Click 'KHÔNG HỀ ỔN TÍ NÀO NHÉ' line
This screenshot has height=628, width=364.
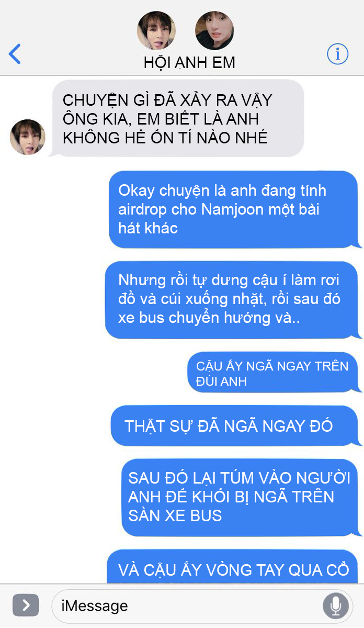tap(165, 137)
